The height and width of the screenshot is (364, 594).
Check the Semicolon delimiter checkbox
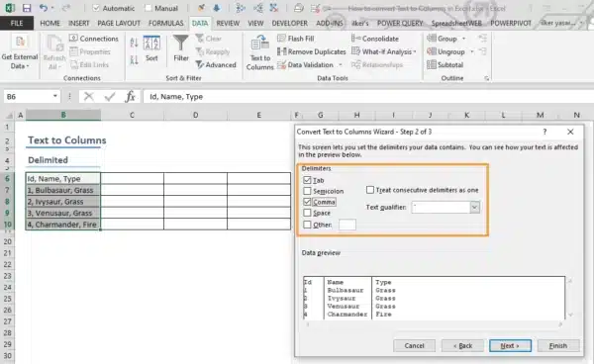[307, 191]
